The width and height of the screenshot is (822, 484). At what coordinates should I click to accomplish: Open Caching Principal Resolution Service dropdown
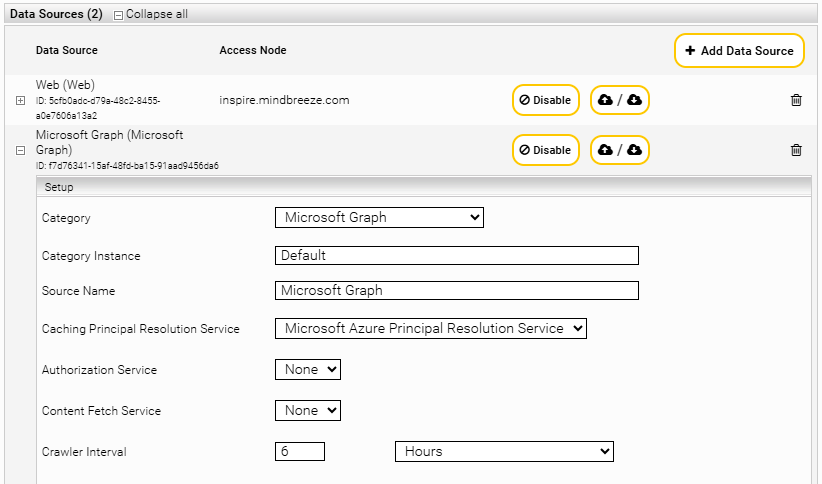(x=430, y=328)
